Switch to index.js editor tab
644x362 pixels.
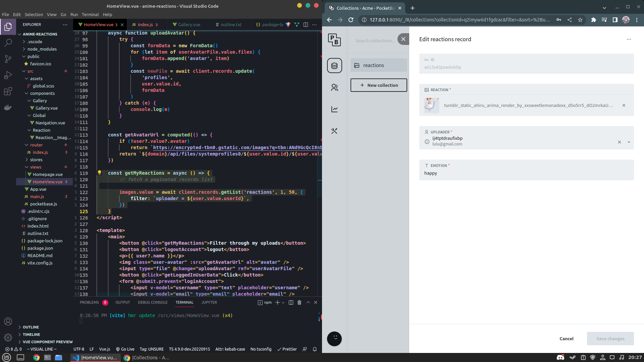coord(145,24)
